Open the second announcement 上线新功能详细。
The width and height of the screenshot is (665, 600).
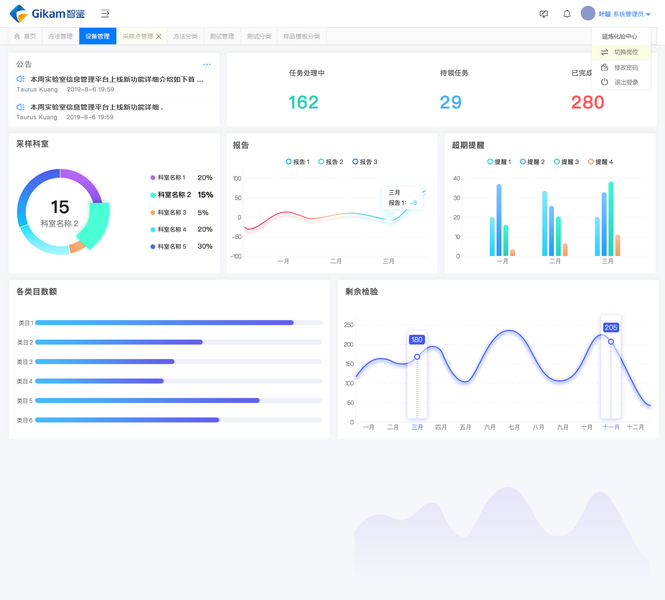(97, 107)
